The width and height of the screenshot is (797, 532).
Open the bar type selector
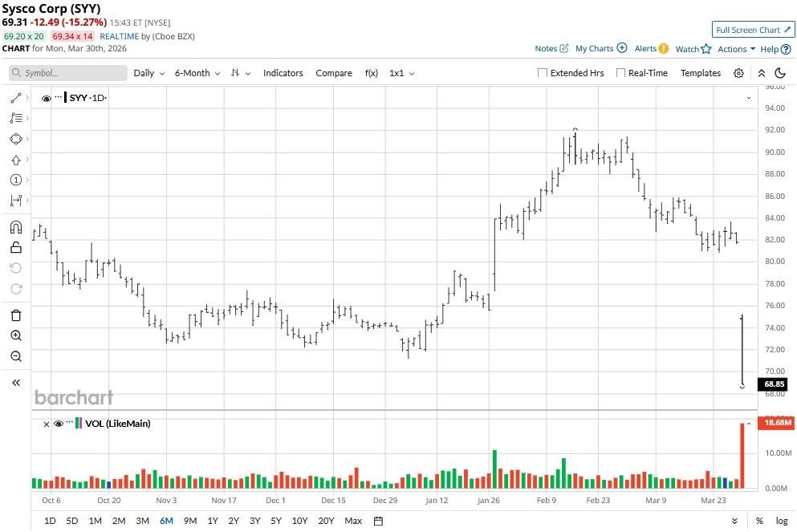[x=241, y=73]
